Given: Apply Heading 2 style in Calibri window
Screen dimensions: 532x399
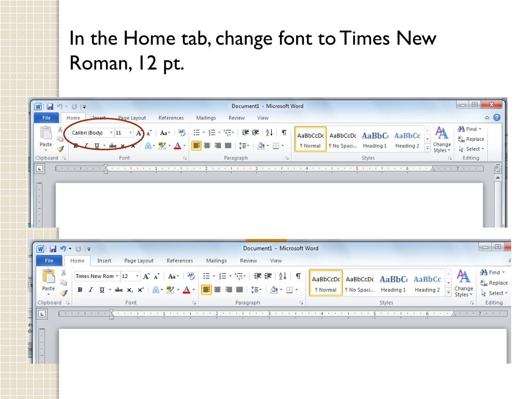Looking at the screenshot, I should point(407,139).
